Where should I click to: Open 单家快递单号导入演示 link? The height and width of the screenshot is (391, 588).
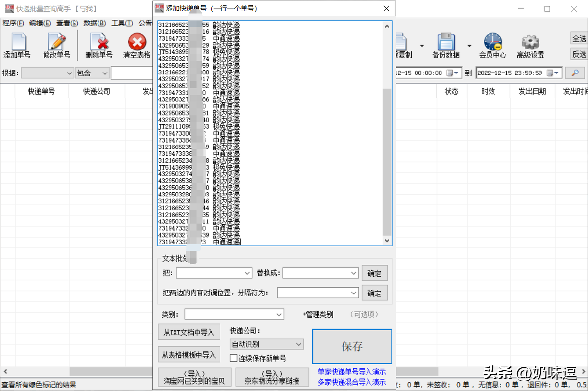pyautogui.click(x=352, y=372)
